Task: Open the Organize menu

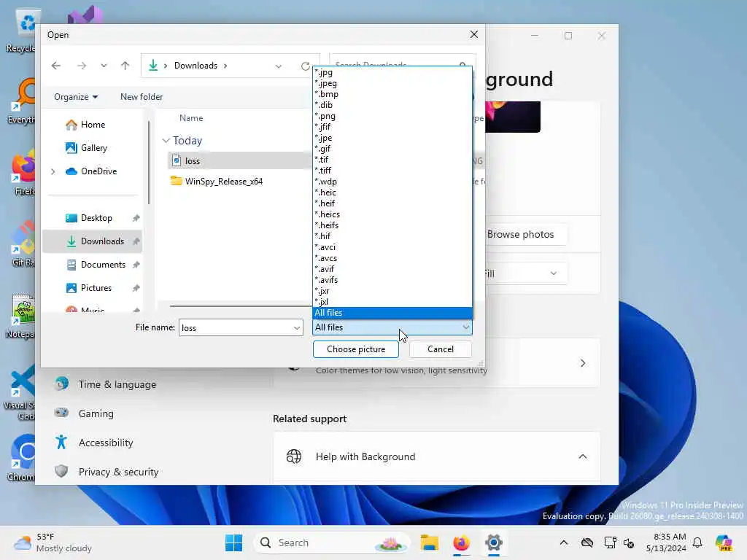Action: (76, 97)
